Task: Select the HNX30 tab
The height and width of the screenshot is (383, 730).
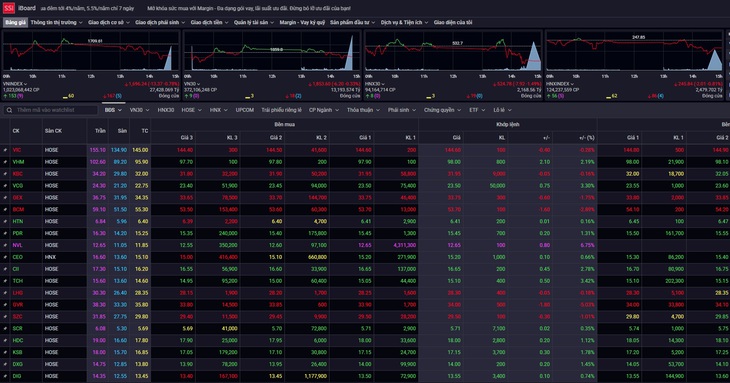Action: pyautogui.click(x=166, y=110)
